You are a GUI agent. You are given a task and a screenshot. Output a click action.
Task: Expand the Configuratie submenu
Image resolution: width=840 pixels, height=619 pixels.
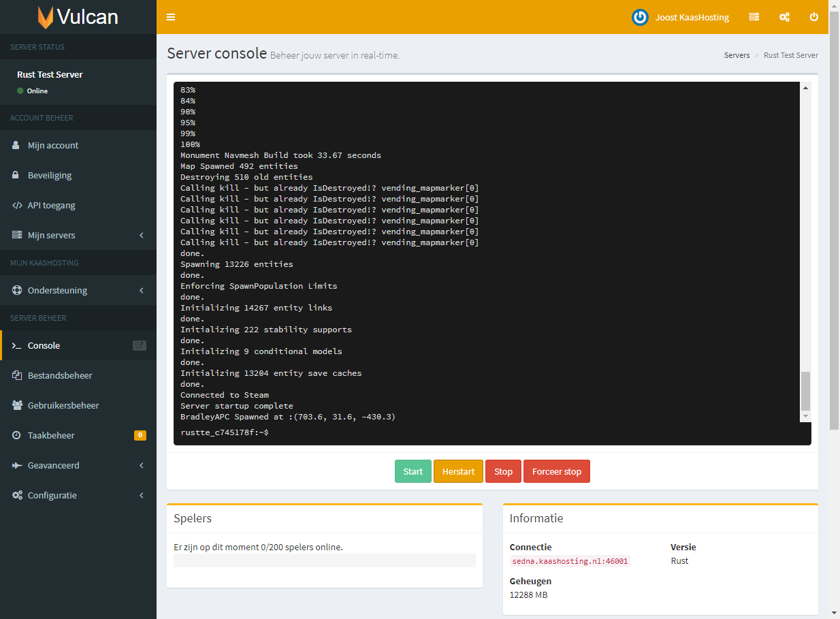pyautogui.click(x=78, y=495)
